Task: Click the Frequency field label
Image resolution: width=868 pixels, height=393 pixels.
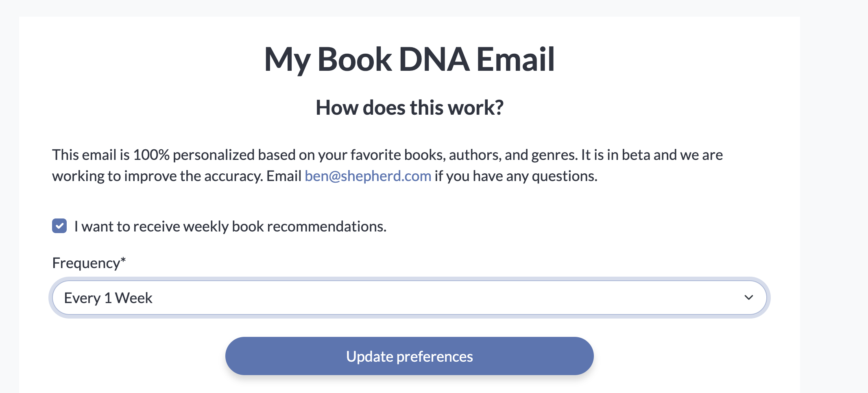Action: [86, 263]
